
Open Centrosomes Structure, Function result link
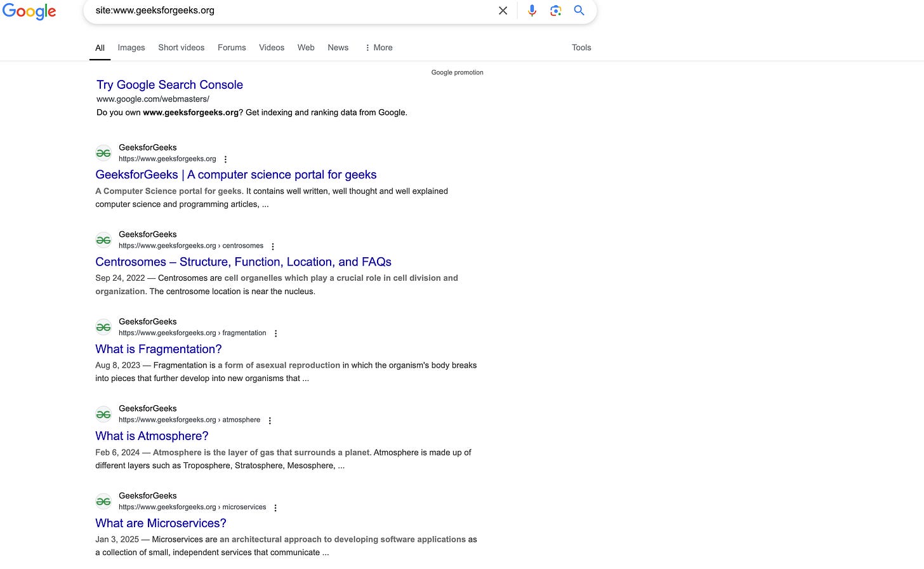243,262
